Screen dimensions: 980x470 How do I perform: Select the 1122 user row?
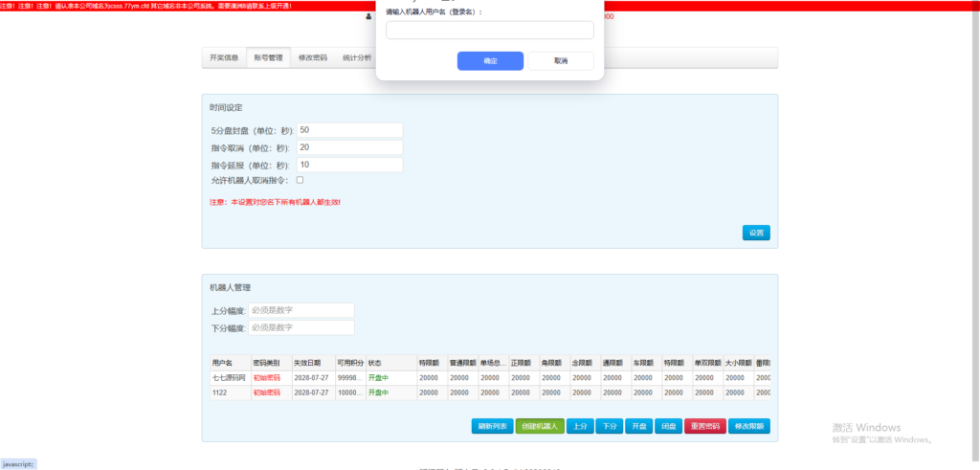coord(490,392)
